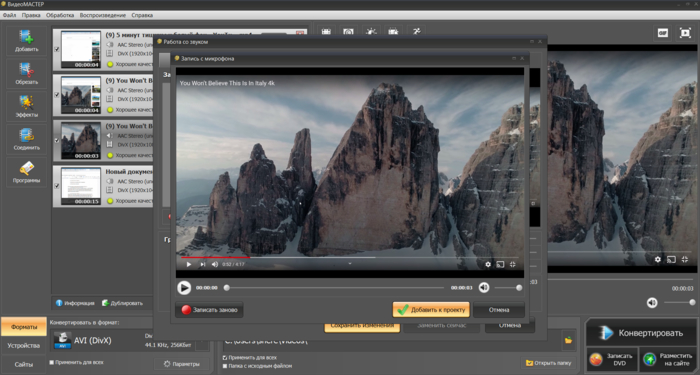This screenshot has height=375, width=700.
Task: Click the embedded YouTube play icon in dialog video
Action: [x=188, y=264]
